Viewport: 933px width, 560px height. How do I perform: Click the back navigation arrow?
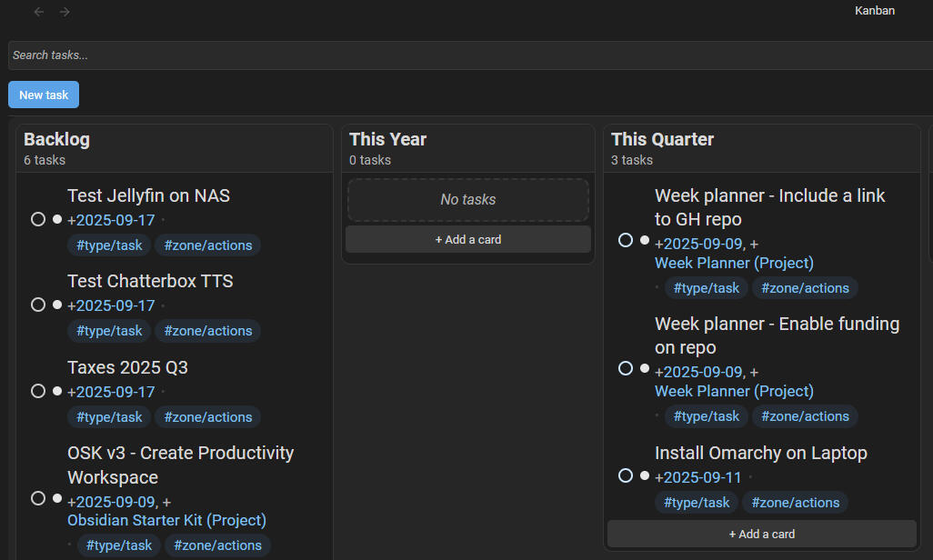39,12
